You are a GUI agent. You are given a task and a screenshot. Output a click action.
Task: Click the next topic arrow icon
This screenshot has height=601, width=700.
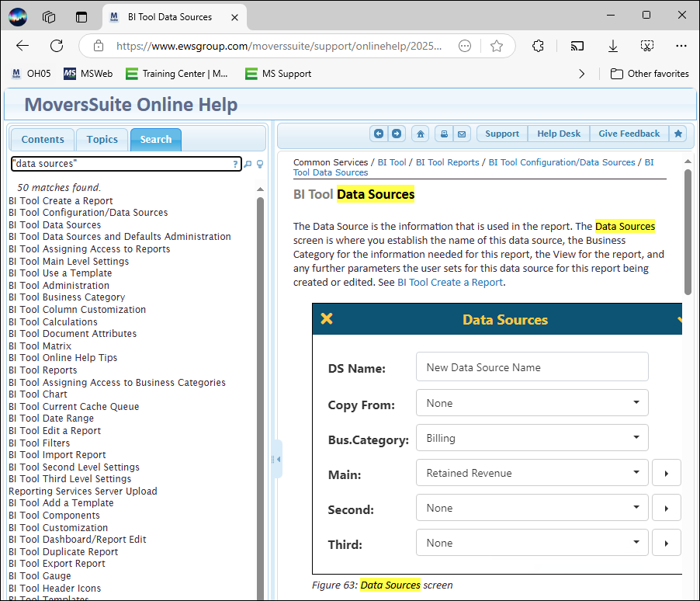pos(397,134)
